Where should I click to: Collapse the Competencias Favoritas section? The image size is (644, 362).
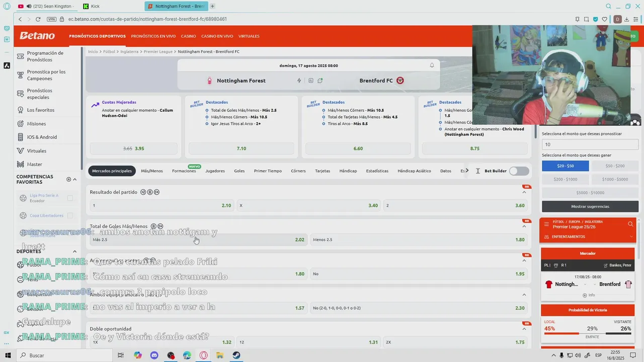pyautogui.click(x=75, y=179)
